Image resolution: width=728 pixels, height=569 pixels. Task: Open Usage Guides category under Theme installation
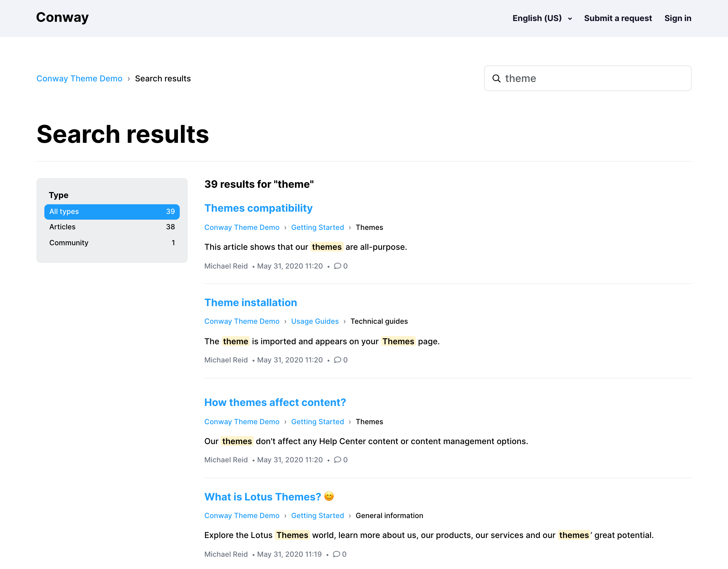[315, 321]
